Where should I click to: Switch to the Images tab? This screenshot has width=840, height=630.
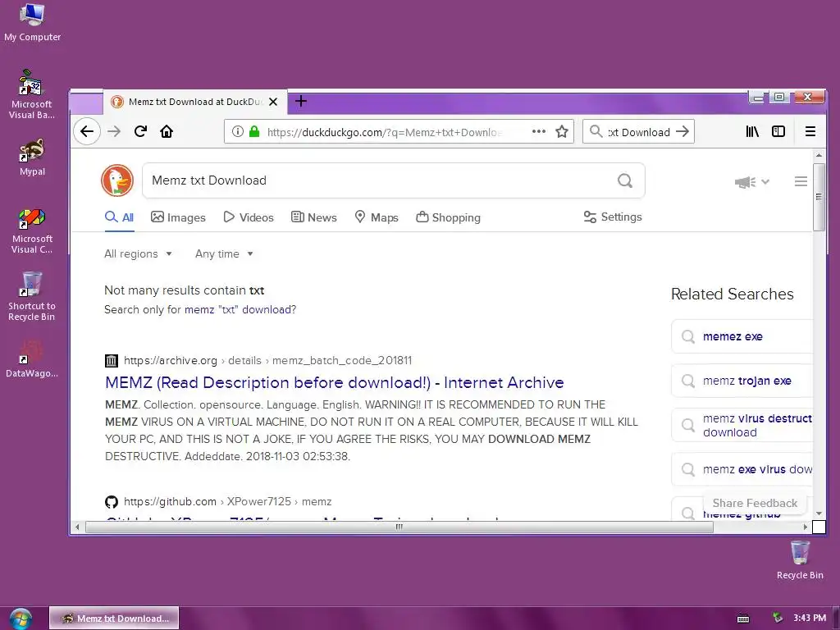coord(178,217)
